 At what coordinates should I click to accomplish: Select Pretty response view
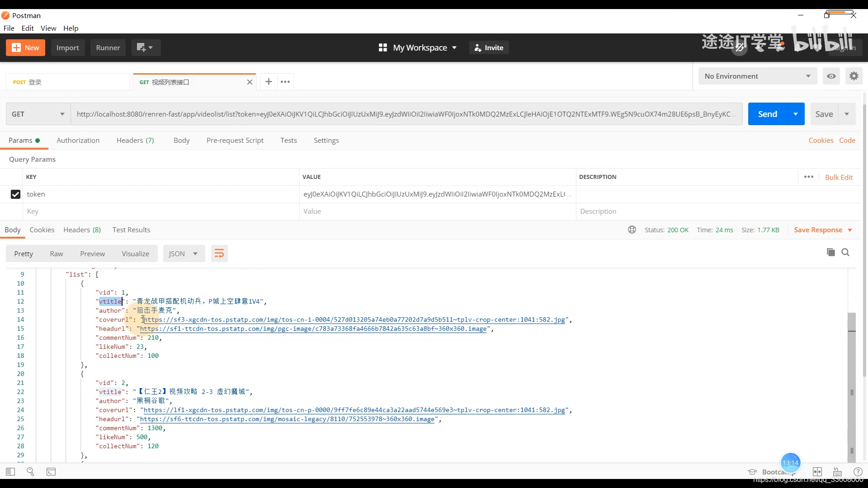[24, 254]
